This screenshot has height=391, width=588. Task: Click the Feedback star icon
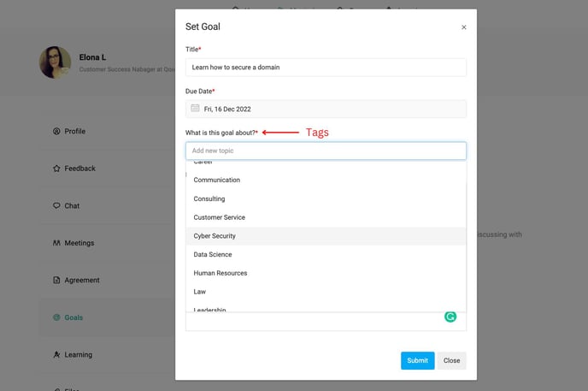56,169
